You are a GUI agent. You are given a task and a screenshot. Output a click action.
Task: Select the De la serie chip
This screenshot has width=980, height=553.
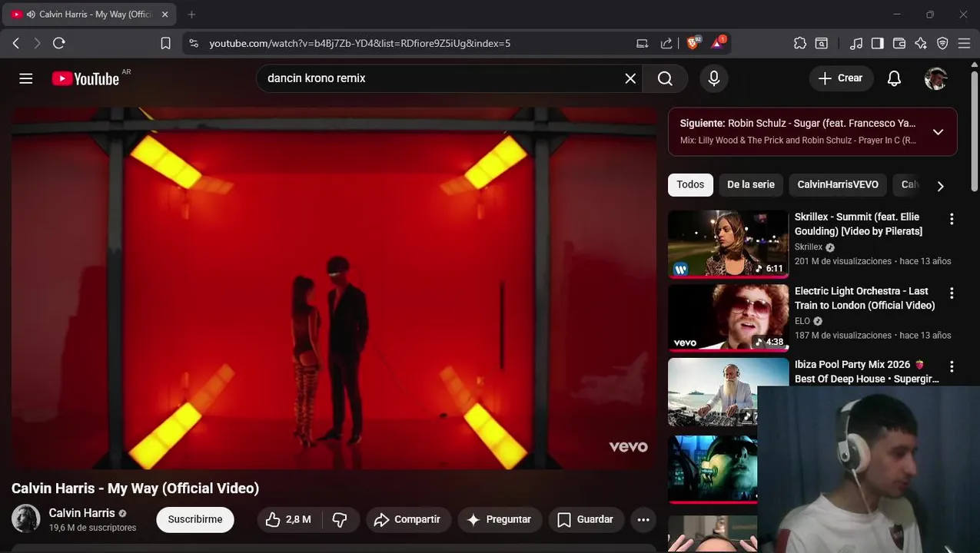click(751, 184)
